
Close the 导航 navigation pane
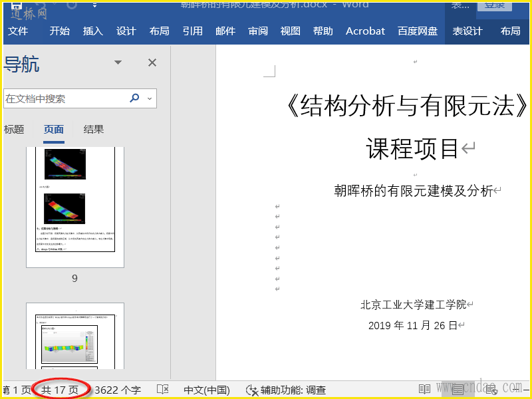(x=152, y=63)
